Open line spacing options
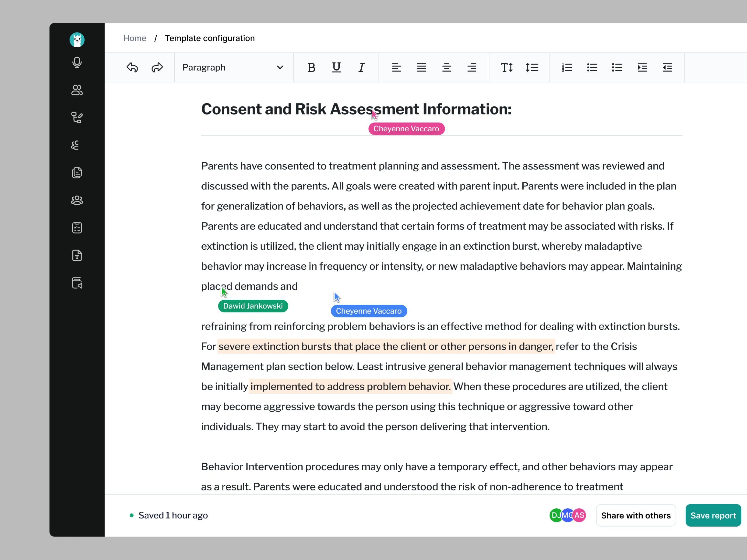The width and height of the screenshot is (747, 560). (532, 67)
